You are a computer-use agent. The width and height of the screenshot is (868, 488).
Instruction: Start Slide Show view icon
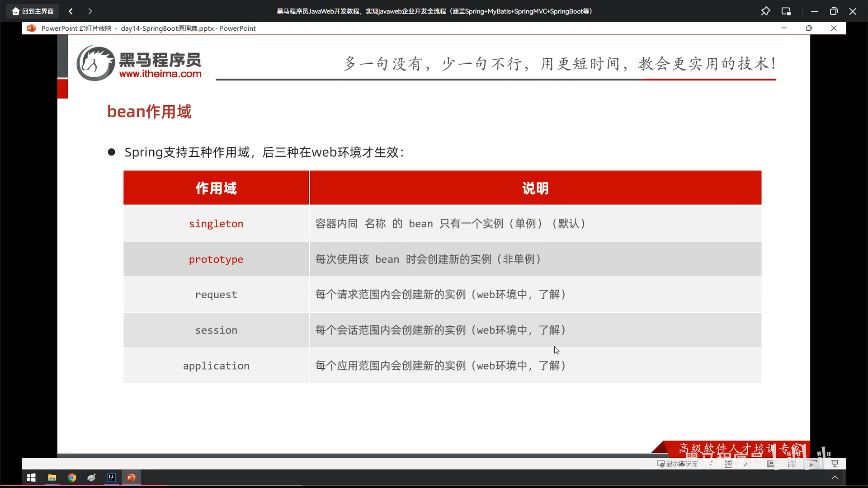(835, 464)
